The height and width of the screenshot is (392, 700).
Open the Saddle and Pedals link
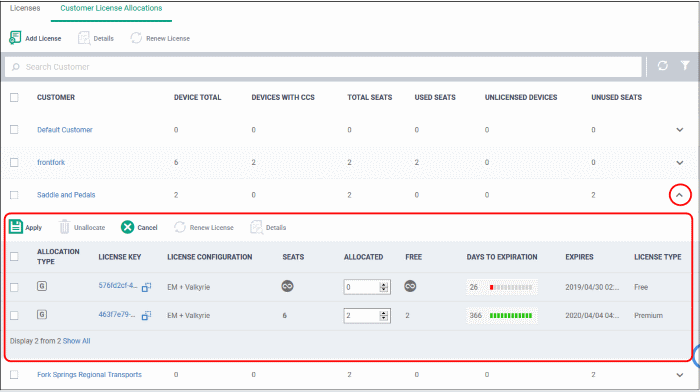click(x=66, y=195)
